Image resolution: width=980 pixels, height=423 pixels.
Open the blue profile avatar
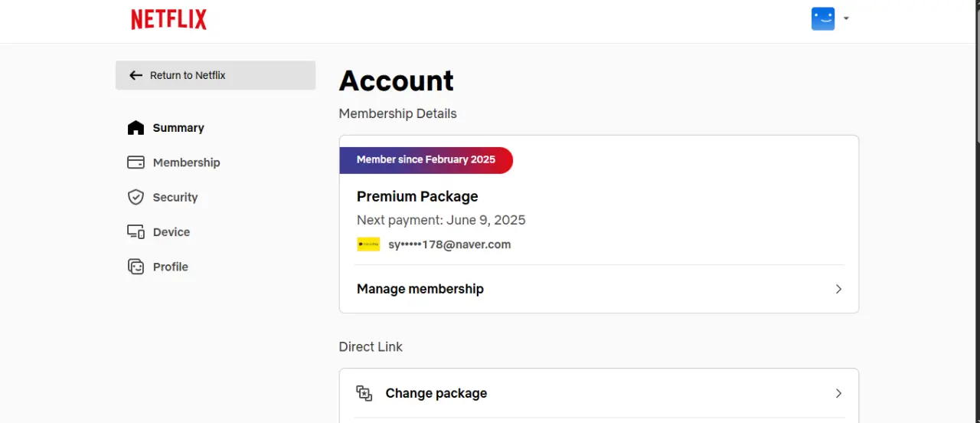823,18
